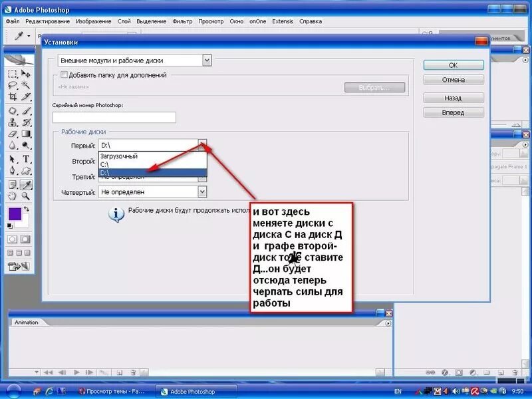Select the Notes tool

click(13, 184)
